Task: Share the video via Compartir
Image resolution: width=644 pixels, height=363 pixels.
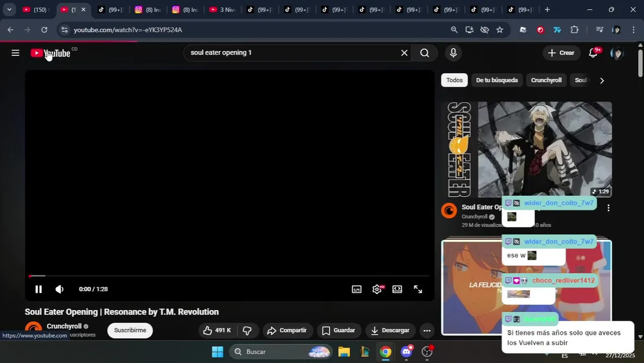Action: click(287, 331)
